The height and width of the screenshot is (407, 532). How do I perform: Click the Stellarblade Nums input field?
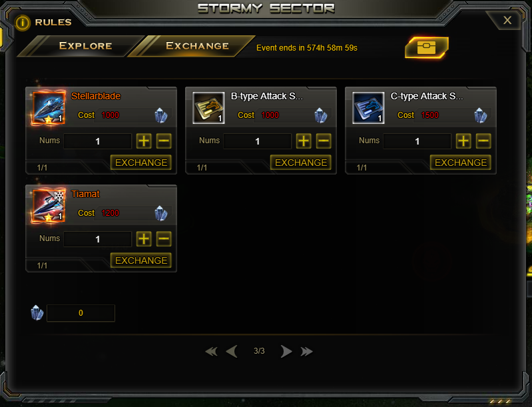98,141
